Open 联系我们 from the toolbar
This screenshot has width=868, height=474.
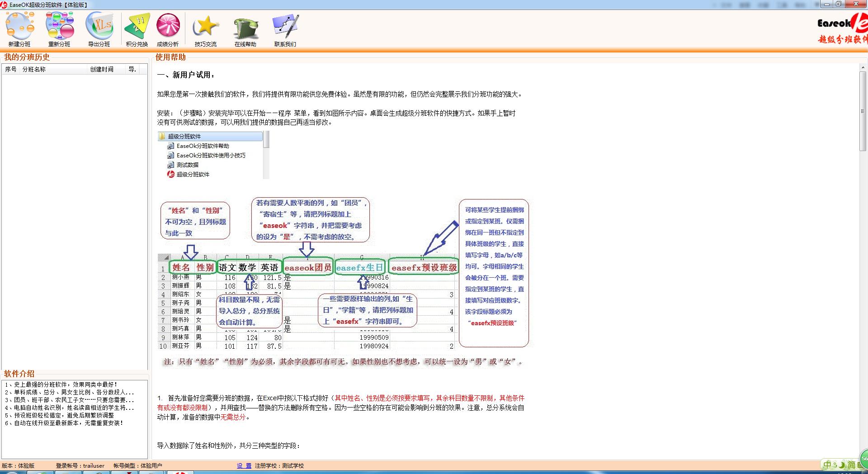coord(285,29)
